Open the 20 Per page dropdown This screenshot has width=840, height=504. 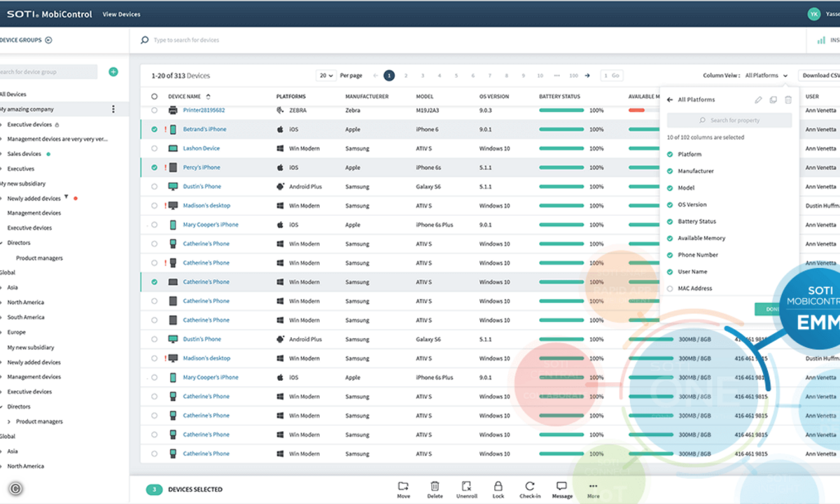(326, 76)
